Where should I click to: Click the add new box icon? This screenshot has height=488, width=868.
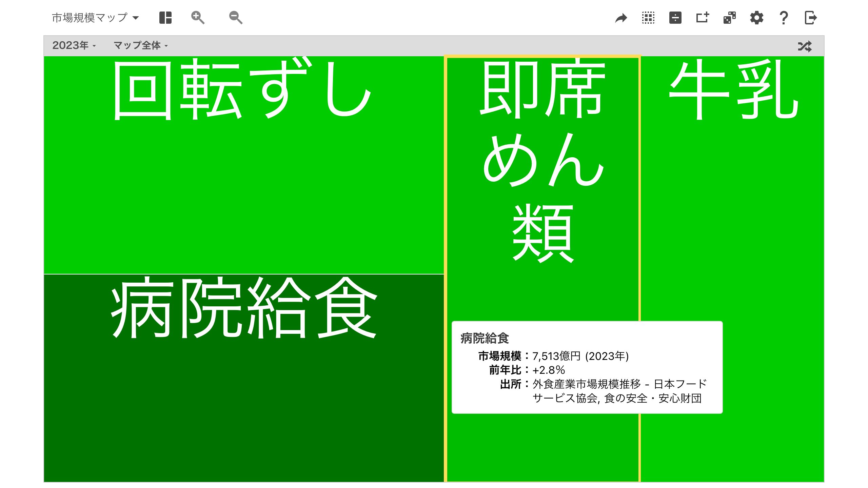[x=703, y=18]
